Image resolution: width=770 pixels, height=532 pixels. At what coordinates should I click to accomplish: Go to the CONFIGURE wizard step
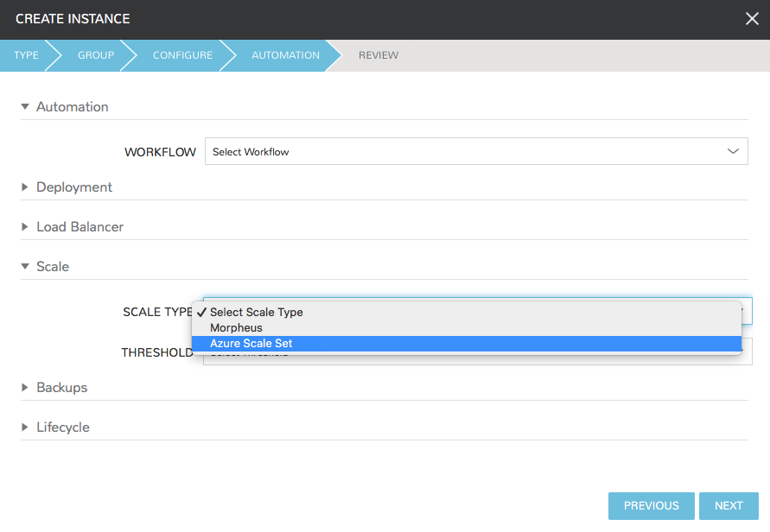pyautogui.click(x=182, y=55)
